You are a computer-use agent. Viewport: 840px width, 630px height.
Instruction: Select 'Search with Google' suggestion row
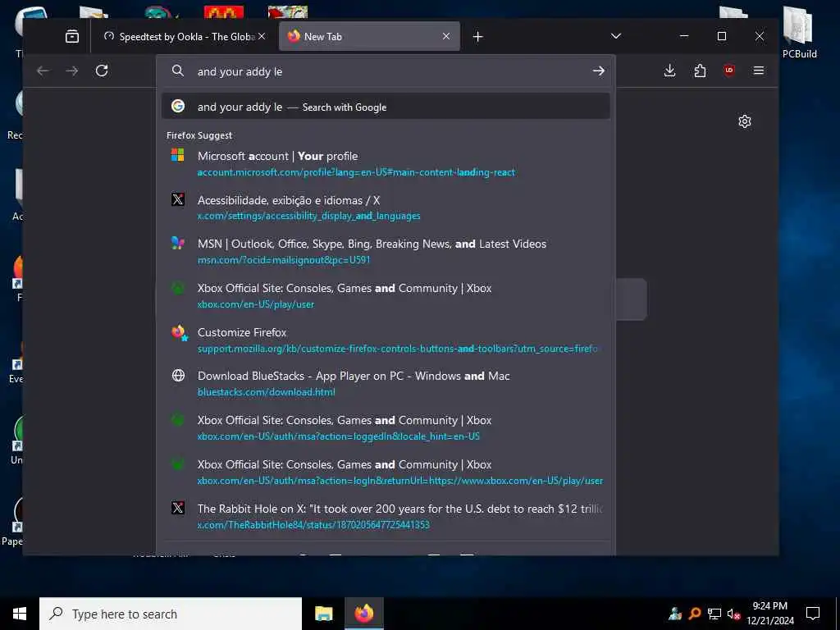click(x=386, y=107)
